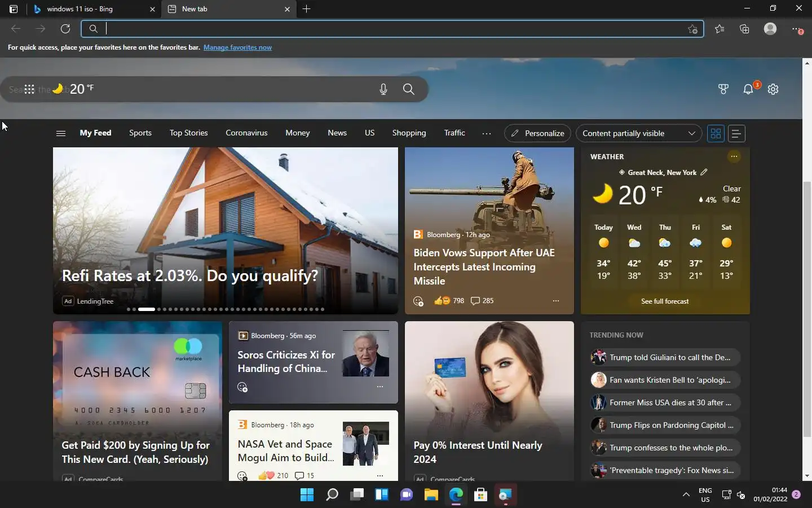812x508 pixels.
Task: Open more options on Biden article card
Action: 556,301
